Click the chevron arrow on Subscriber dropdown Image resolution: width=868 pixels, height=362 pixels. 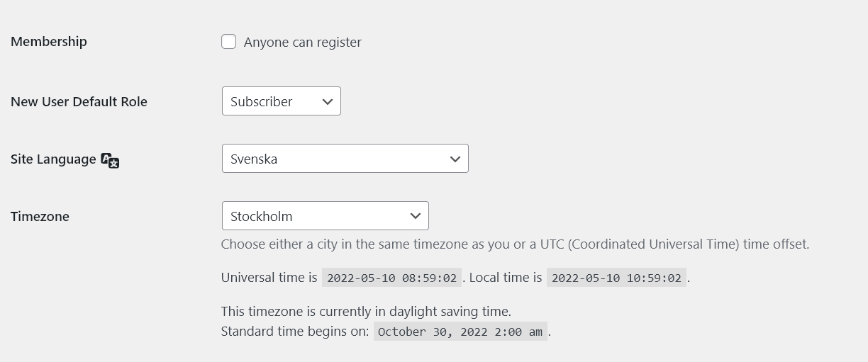(328, 102)
